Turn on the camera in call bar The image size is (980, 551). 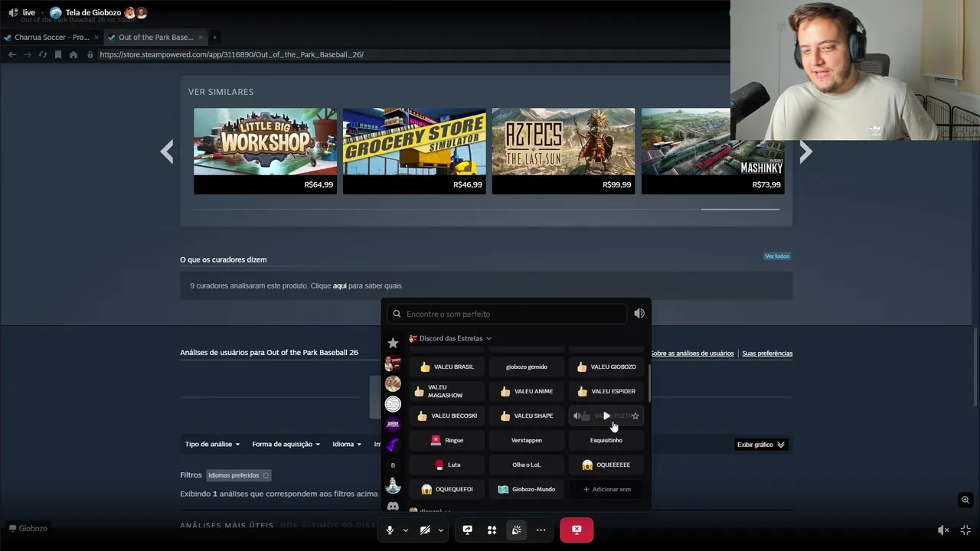point(425,530)
